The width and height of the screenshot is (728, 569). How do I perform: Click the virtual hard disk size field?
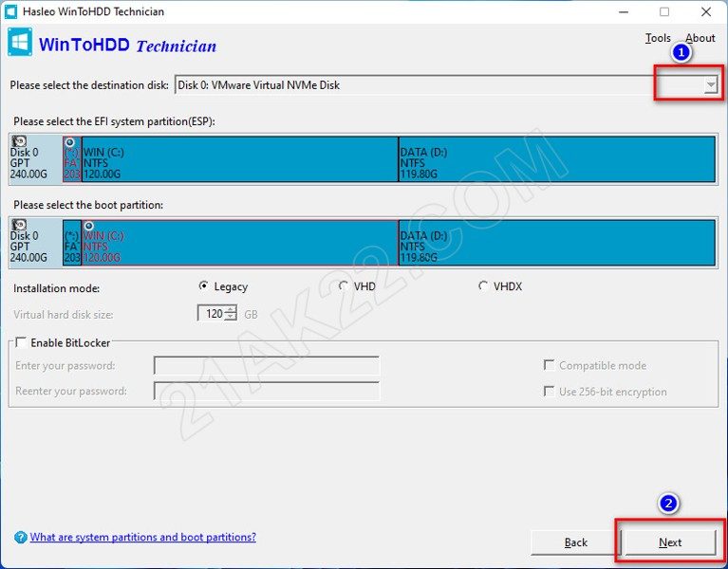[212, 314]
